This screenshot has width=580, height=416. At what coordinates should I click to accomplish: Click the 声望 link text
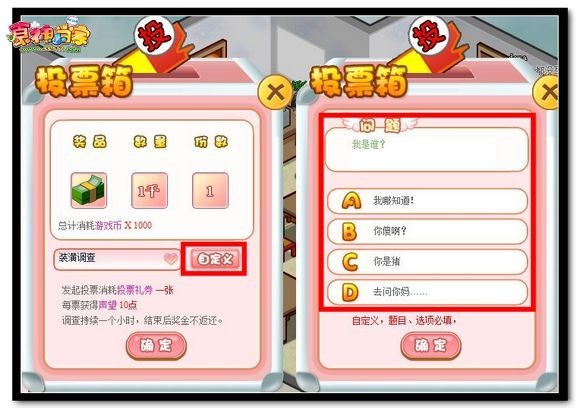click(108, 305)
